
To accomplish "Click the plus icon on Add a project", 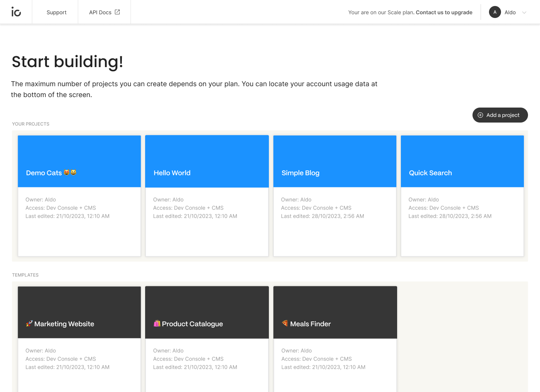I will pyautogui.click(x=480, y=115).
